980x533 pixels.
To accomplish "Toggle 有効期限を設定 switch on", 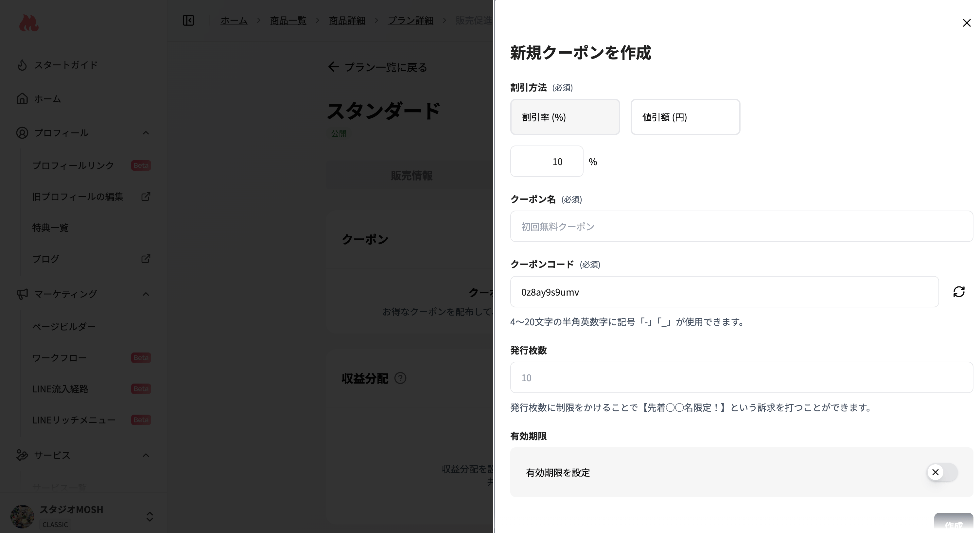I will (x=942, y=472).
